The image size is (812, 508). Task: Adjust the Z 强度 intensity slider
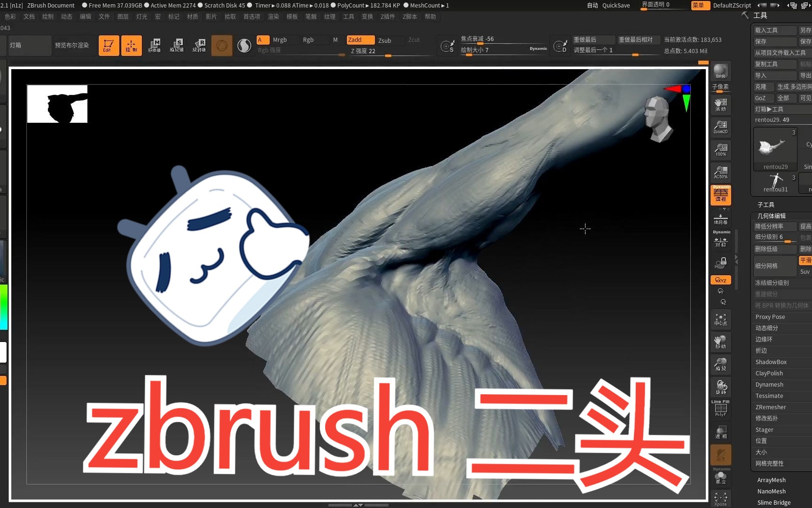pos(388,56)
